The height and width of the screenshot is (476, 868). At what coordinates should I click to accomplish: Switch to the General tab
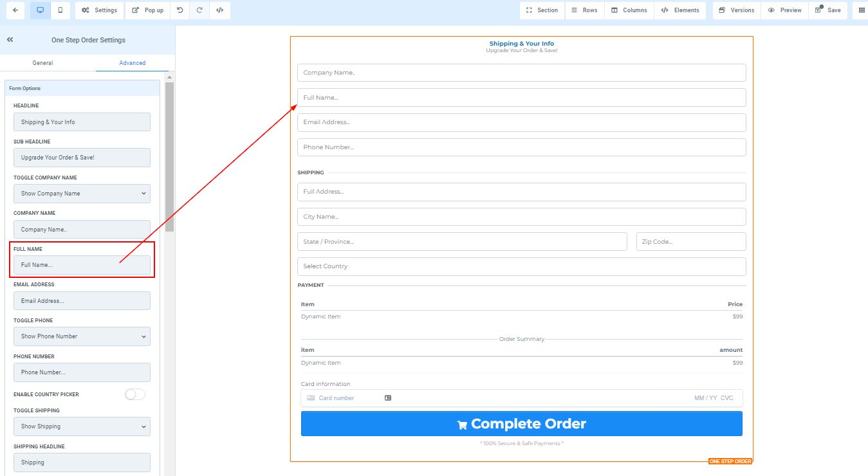pyautogui.click(x=43, y=63)
